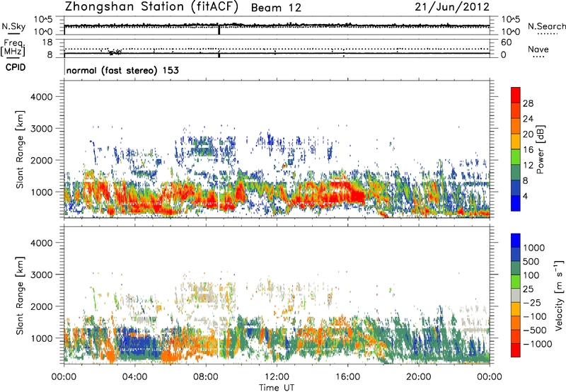Click the "-1000" label on the velocity colorbar
The height and width of the screenshot is (392, 566).
[538, 344]
